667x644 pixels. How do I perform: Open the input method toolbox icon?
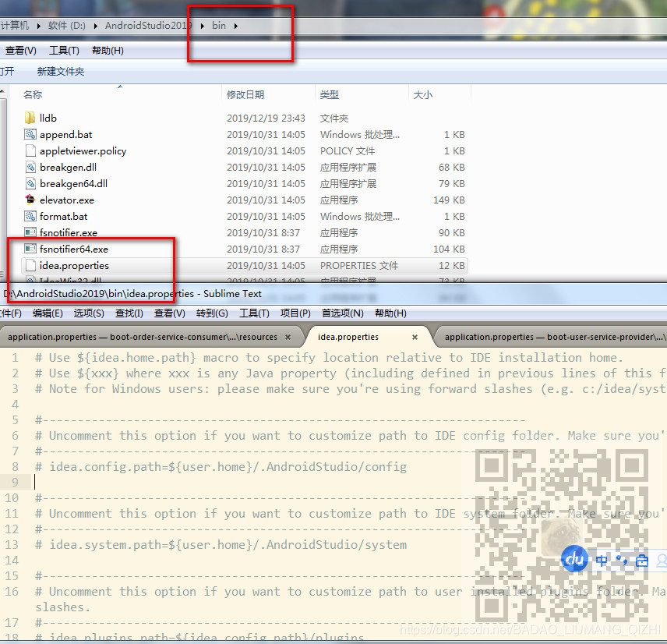pos(641,561)
